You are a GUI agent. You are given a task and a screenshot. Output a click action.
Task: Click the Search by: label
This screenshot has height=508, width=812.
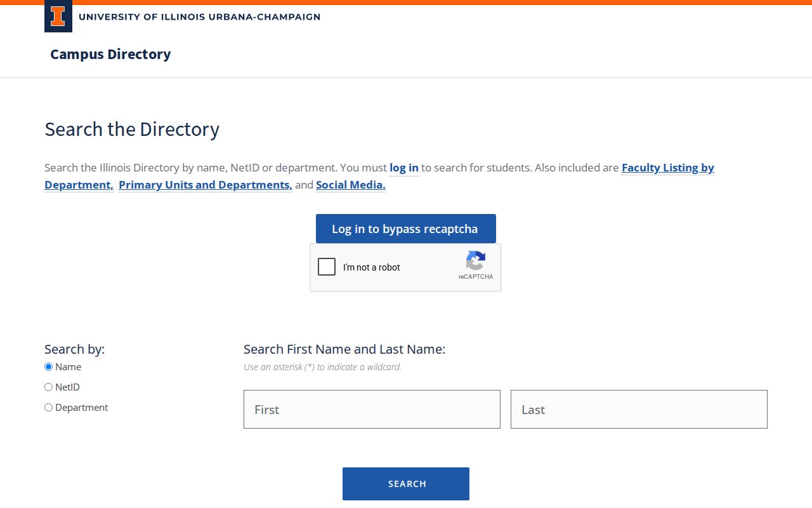74,349
